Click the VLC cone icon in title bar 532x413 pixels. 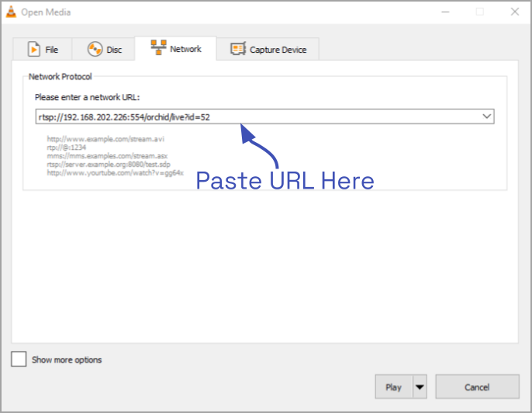(x=11, y=12)
